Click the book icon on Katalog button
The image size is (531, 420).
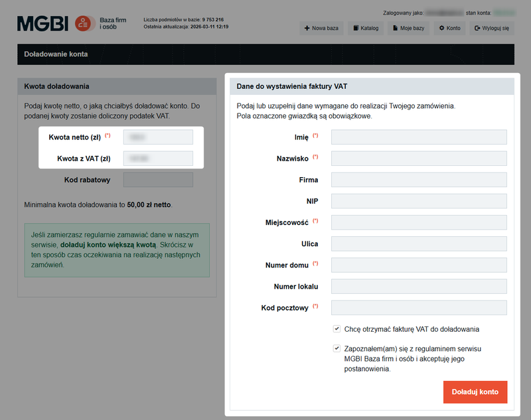pos(356,28)
